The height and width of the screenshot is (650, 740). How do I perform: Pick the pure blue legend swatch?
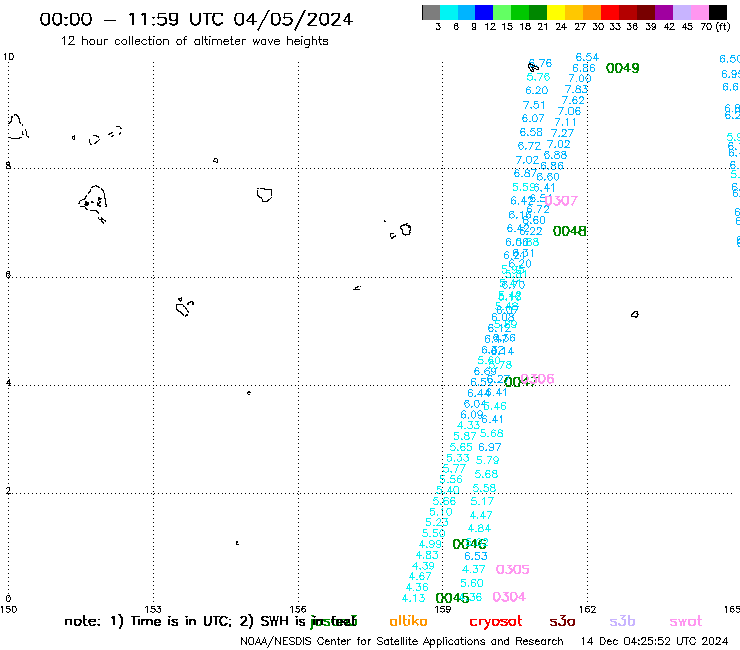484,12
